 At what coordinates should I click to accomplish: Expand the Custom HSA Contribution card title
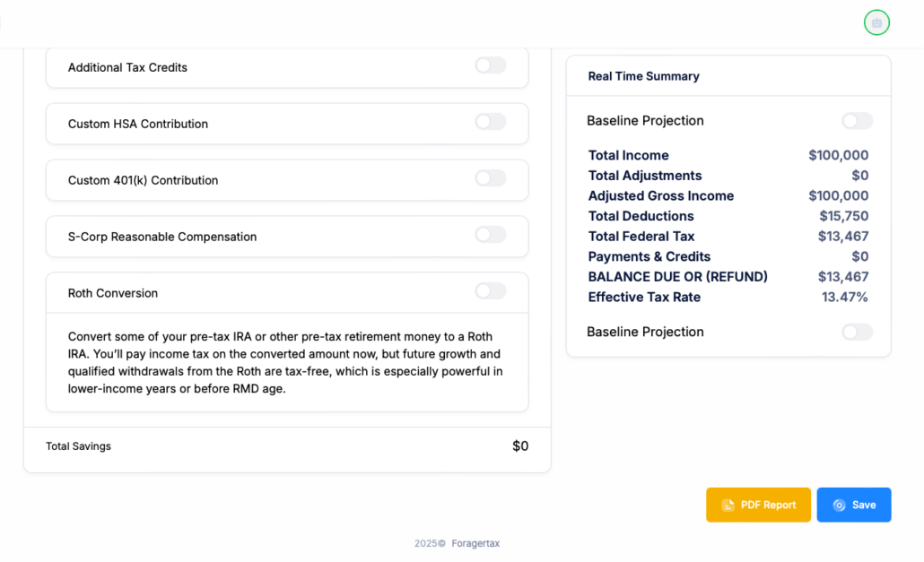point(138,124)
